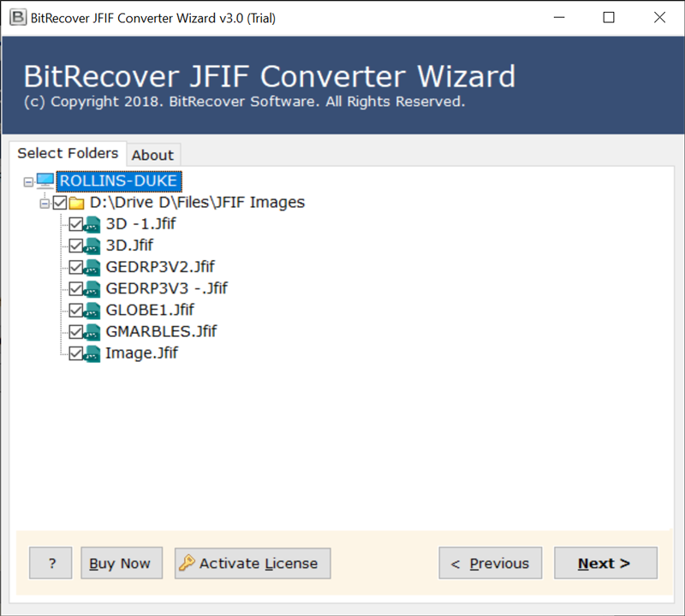Select the Image.Jfif file name

(141, 352)
